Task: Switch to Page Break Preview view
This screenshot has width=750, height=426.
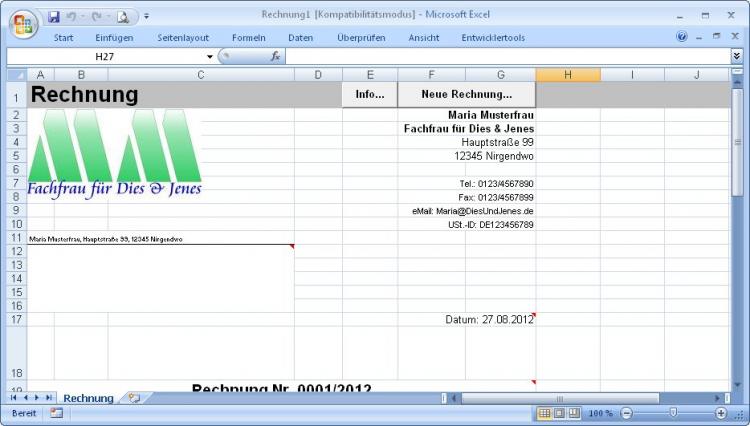Action: coord(574,413)
